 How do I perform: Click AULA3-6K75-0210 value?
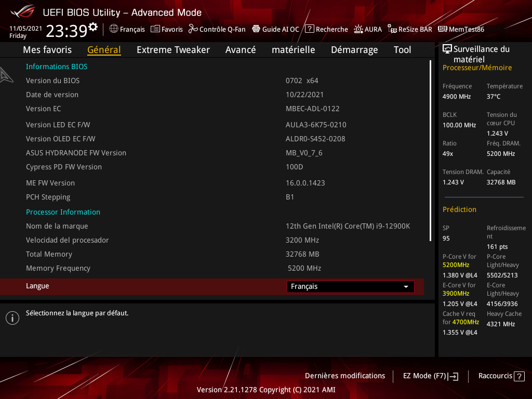[316, 125]
